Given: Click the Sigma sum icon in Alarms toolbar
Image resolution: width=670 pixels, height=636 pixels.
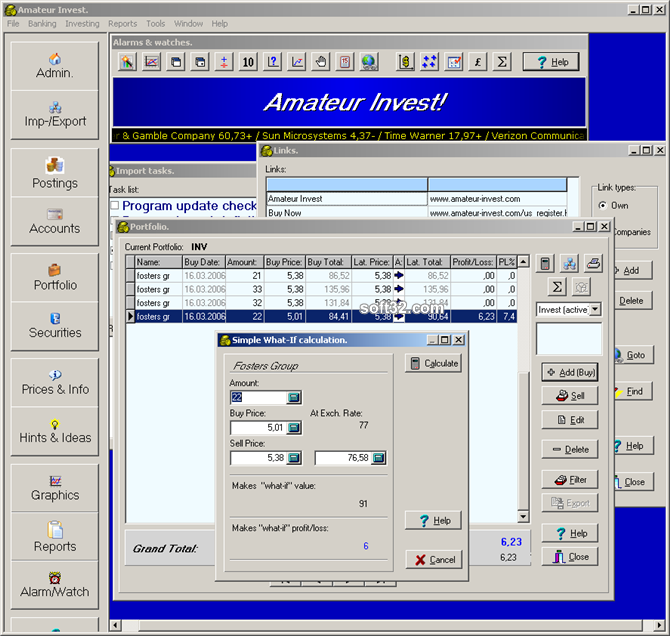Looking at the screenshot, I should click(502, 62).
